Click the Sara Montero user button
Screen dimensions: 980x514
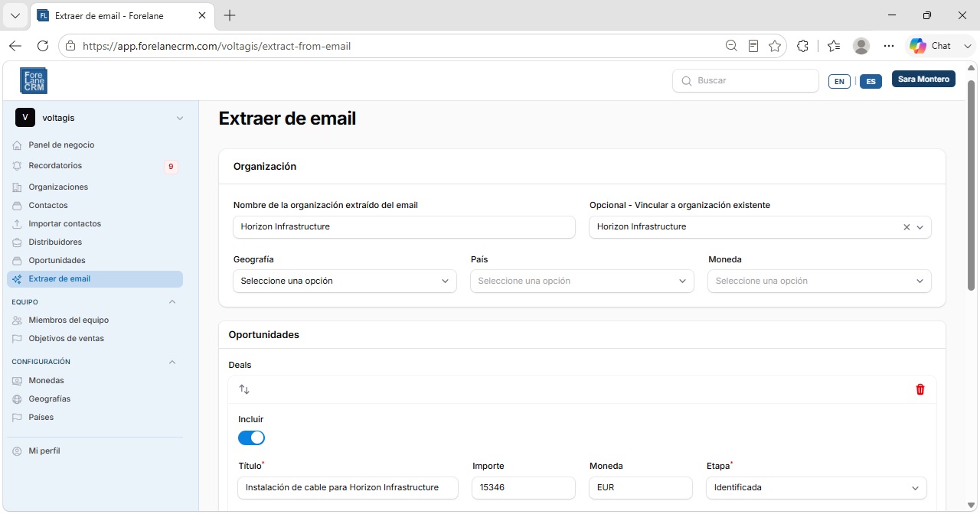[923, 80]
